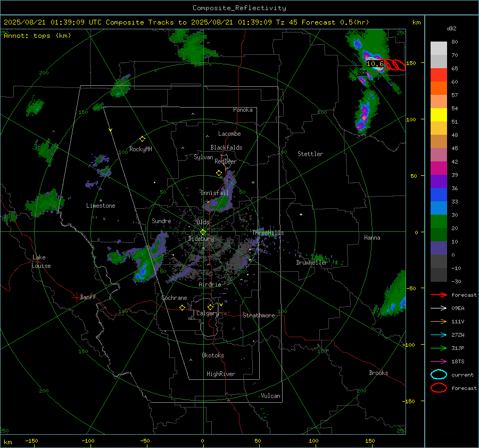479x448 pixels.
Task: Click the Stettler city label
Action: tap(310, 154)
